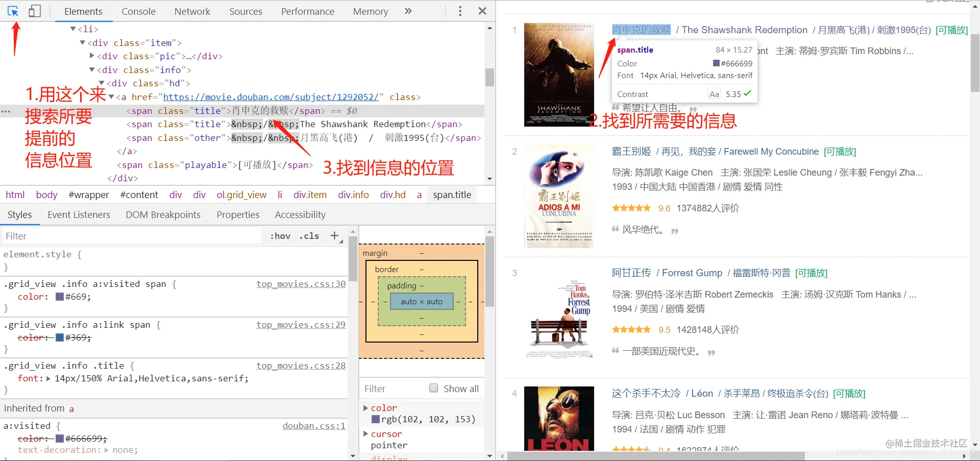Select the ol.grid_view breadcrumb
This screenshot has width=980, height=461.
click(x=241, y=195)
